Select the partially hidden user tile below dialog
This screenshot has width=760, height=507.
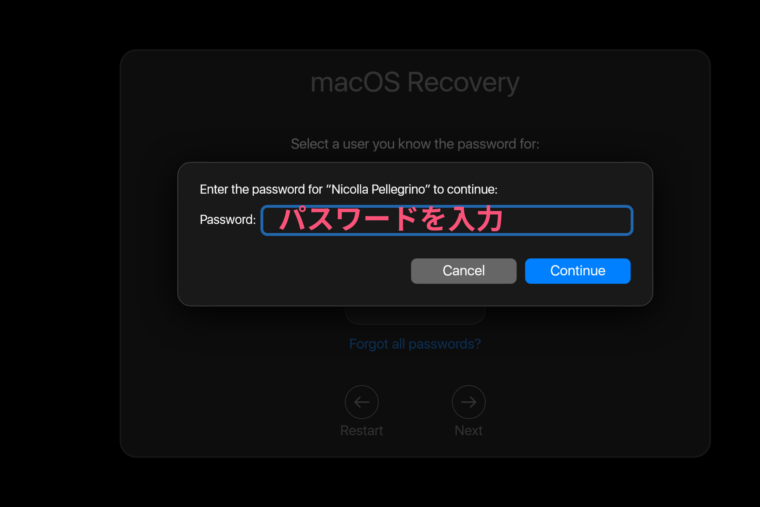click(415, 315)
